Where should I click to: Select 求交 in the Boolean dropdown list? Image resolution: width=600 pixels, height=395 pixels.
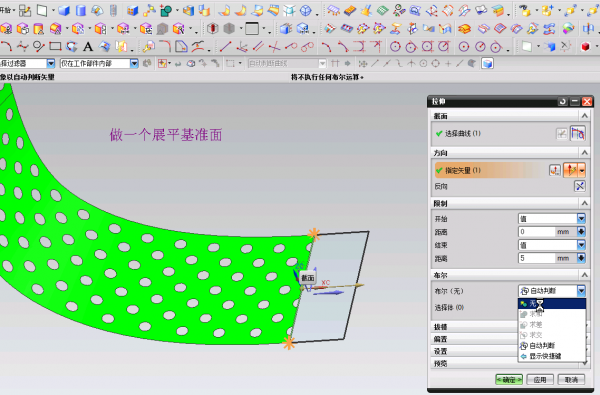pyautogui.click(x=552, y=335)
